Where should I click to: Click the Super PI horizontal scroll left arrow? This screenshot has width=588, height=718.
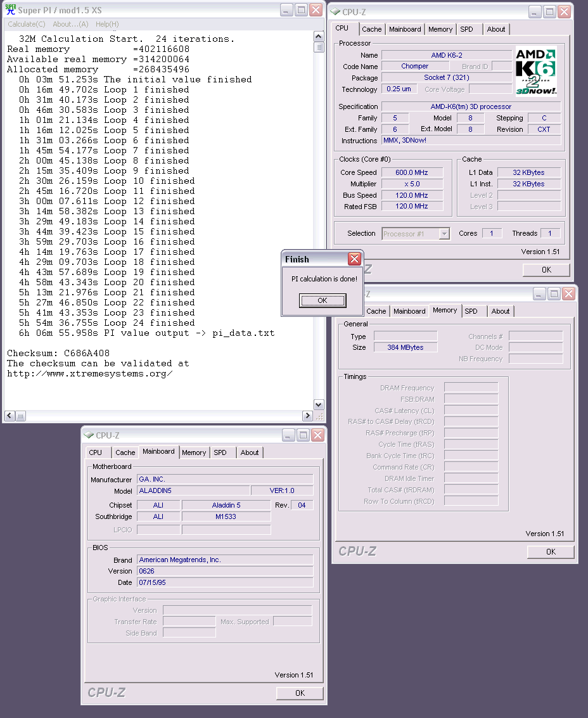(x=10, y=416)
